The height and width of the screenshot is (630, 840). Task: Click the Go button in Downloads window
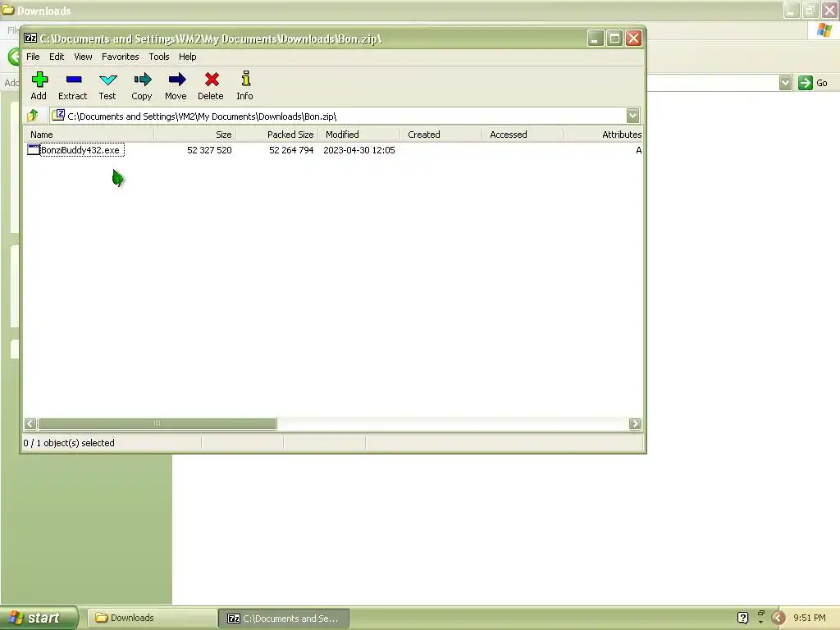(x=813, y=83)
